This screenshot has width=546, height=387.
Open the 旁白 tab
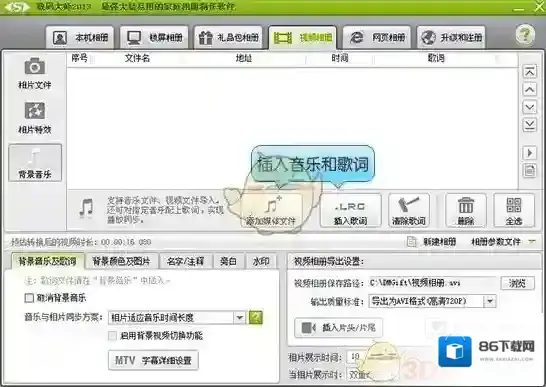(228, 261)
